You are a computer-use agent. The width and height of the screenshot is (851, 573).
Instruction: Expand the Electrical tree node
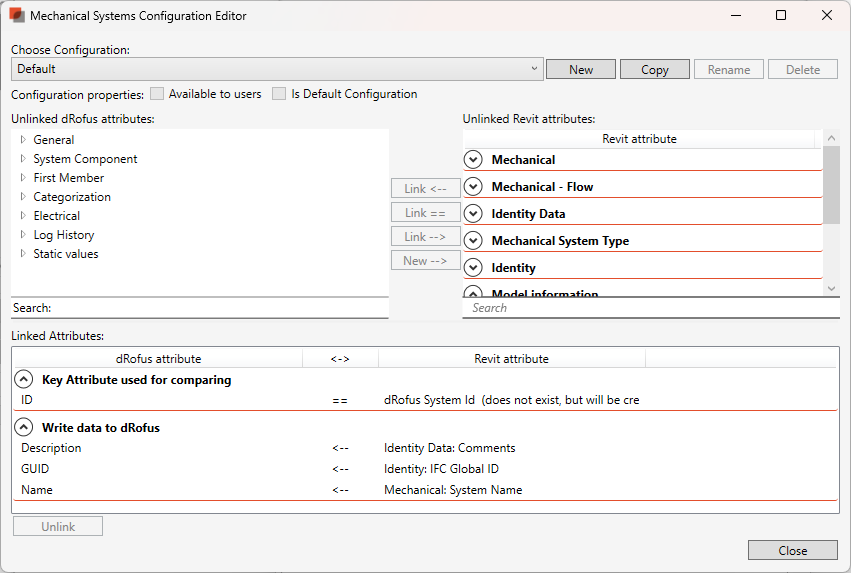coord(23,216)
